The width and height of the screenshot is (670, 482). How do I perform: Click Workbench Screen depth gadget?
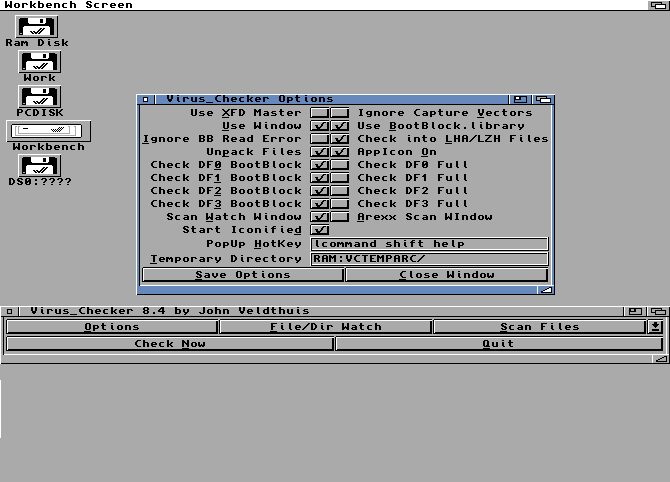(x=658, y=5)
